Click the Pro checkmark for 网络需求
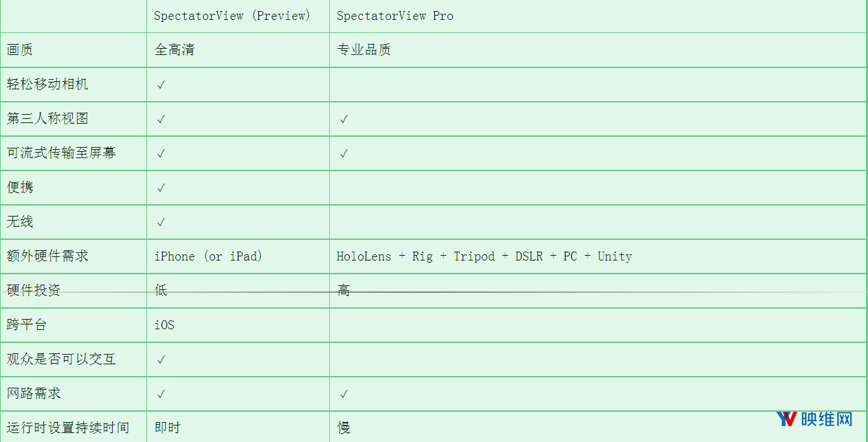 tap(344, 394)
